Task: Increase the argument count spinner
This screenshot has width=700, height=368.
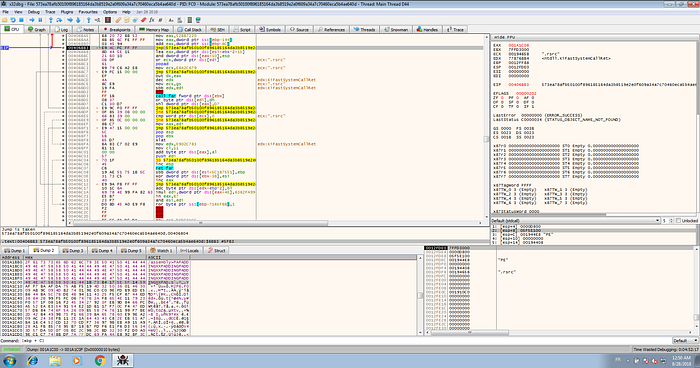Action: [x=671, y=219]
